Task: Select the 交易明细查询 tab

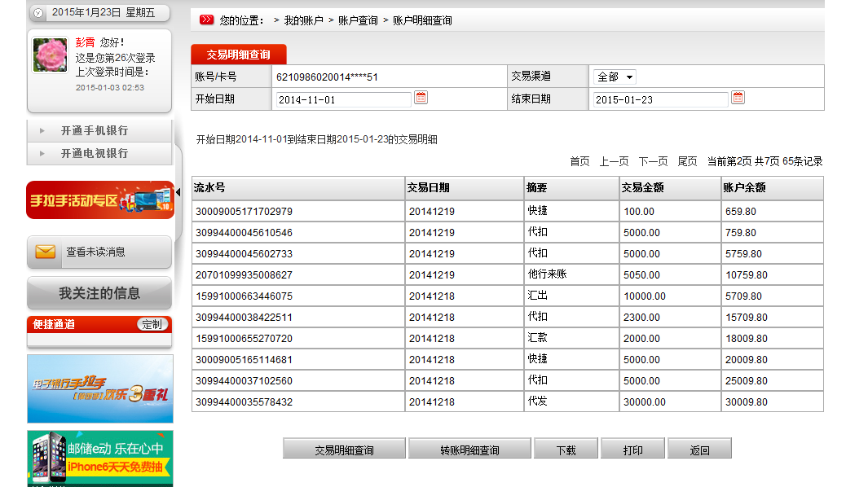Action: [x=238, y=55]
